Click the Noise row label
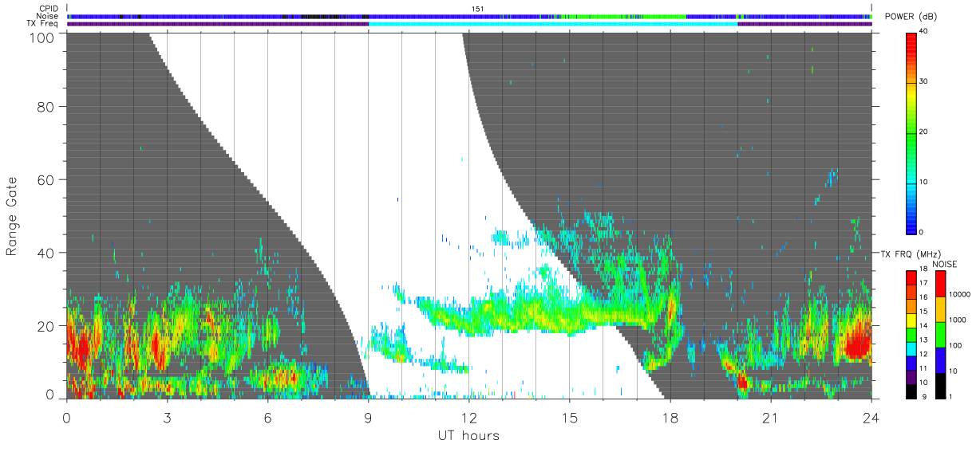Viewport: 980px width, 452px height. pos(48,16)
